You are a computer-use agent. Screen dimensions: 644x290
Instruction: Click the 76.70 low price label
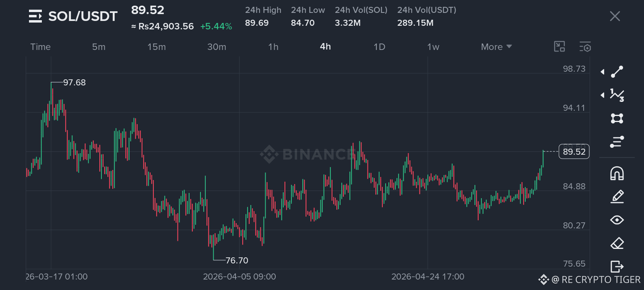point(237,261)
